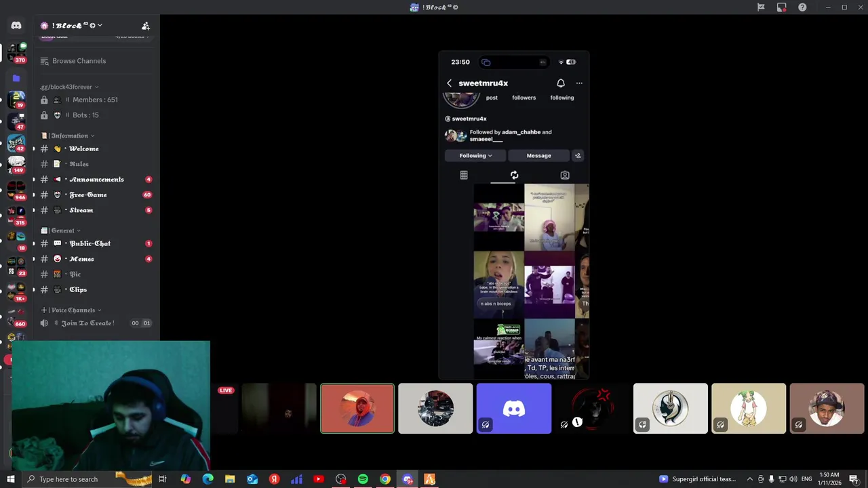Collapse the .gg/block43forever category

(x=69, y=87)
